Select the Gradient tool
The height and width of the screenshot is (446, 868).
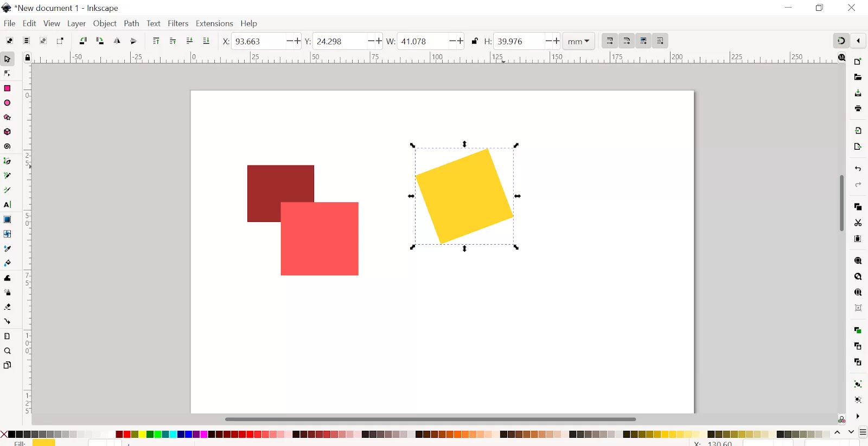point(8,220)
